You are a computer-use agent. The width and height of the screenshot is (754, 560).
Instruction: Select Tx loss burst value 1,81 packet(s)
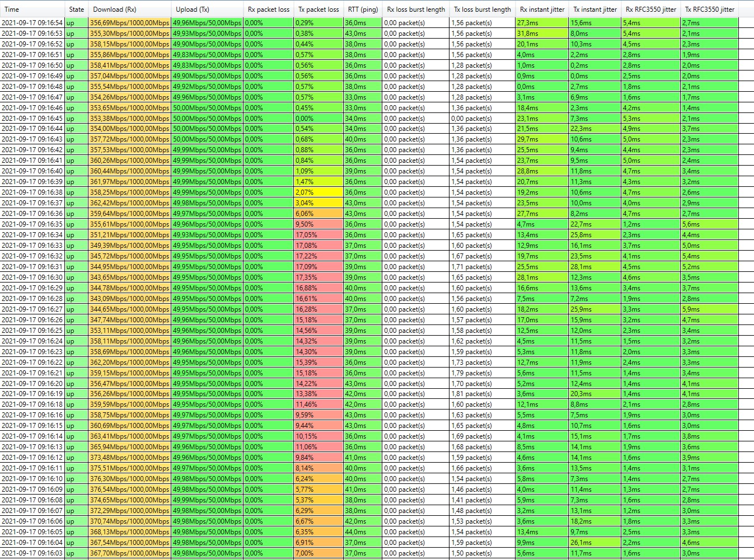[x=483, y=394]
